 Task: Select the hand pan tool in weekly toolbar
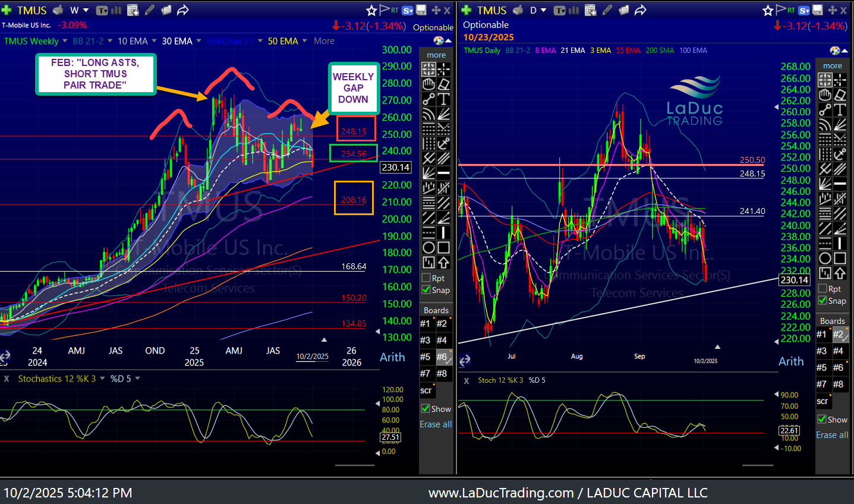(428, 84)
